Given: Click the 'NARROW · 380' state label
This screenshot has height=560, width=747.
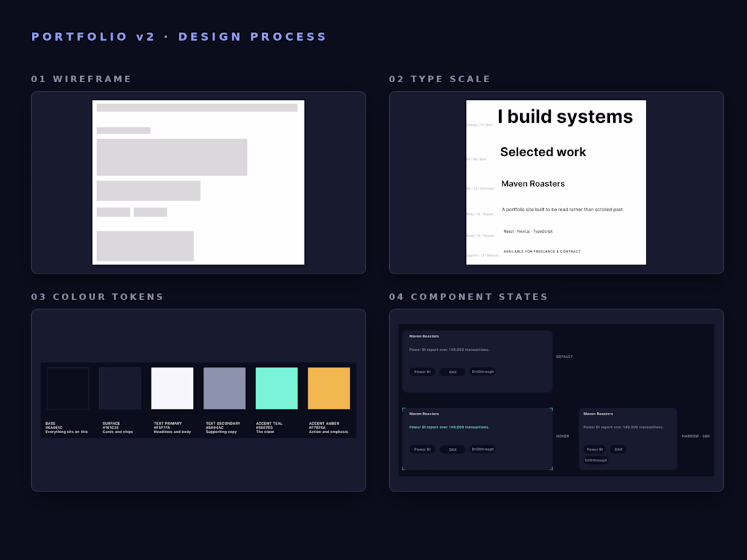Looking at the screenshot, I should [x=695, y=436].
